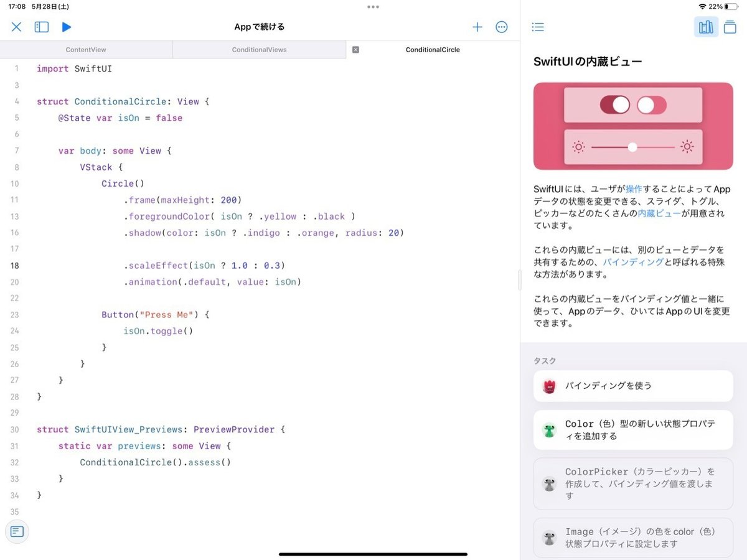Click the .frame(maxHeight: 200) line
This screenshot has height=560, width=747.
[182, 200]
